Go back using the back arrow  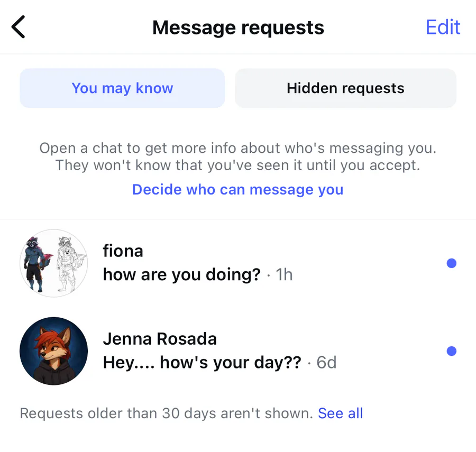coord(19,27)
